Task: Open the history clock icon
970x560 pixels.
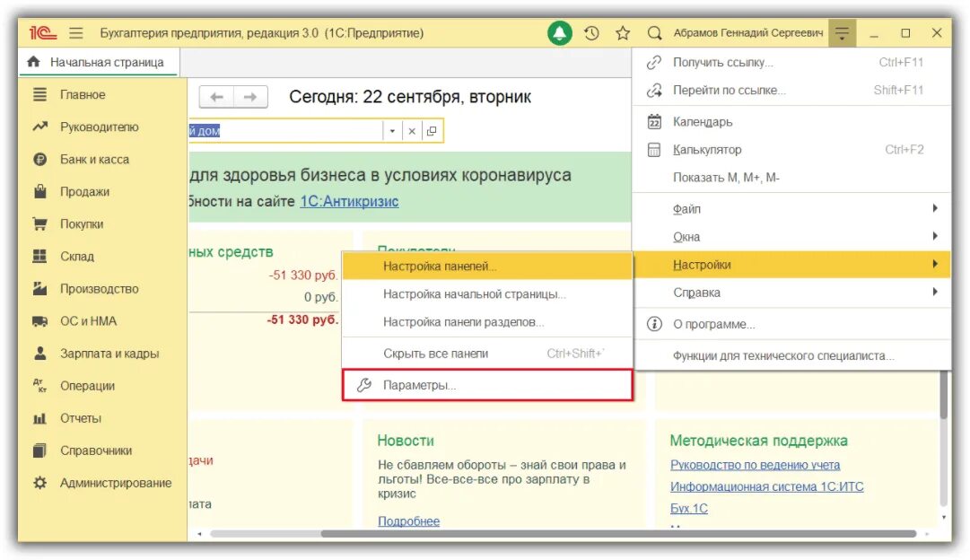Action: click(x=591, y=33)
